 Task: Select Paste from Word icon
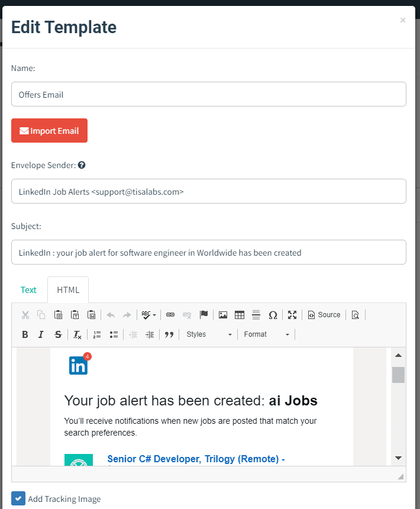point(92,315)
